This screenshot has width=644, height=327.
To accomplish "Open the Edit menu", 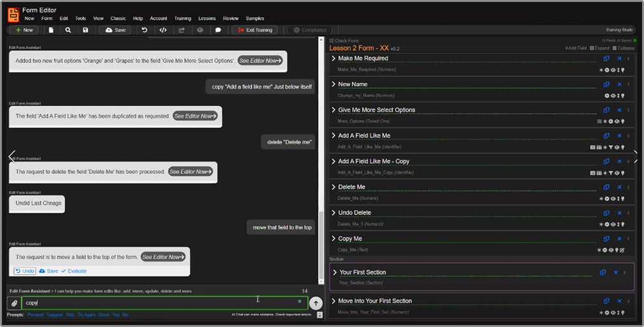I will point(64,18).
